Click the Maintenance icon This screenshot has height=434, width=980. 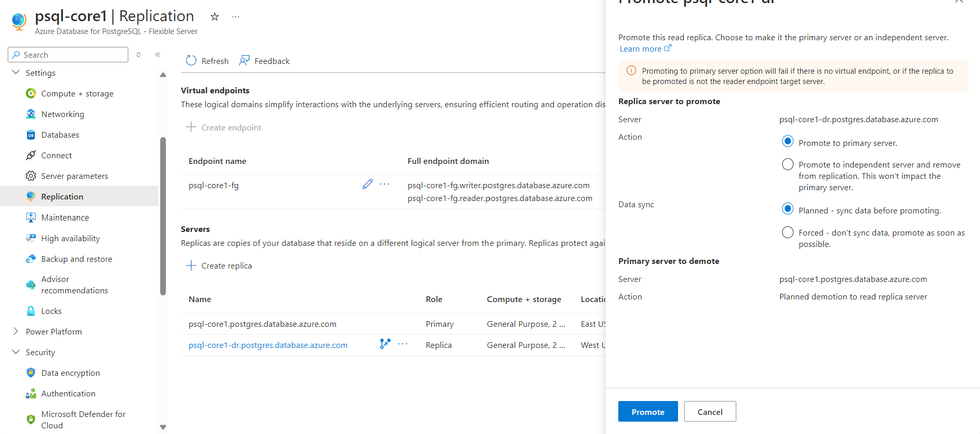[31, 217]
